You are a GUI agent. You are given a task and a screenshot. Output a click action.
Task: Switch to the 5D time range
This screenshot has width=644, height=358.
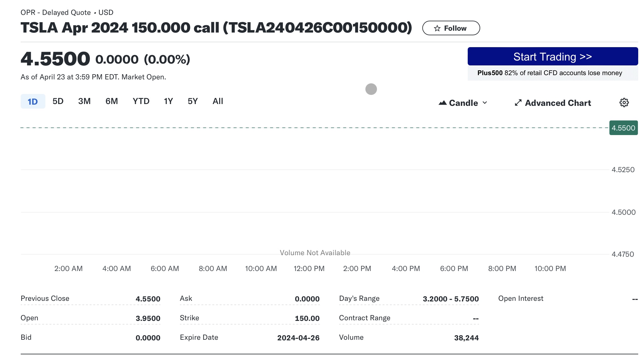(58, 101)
